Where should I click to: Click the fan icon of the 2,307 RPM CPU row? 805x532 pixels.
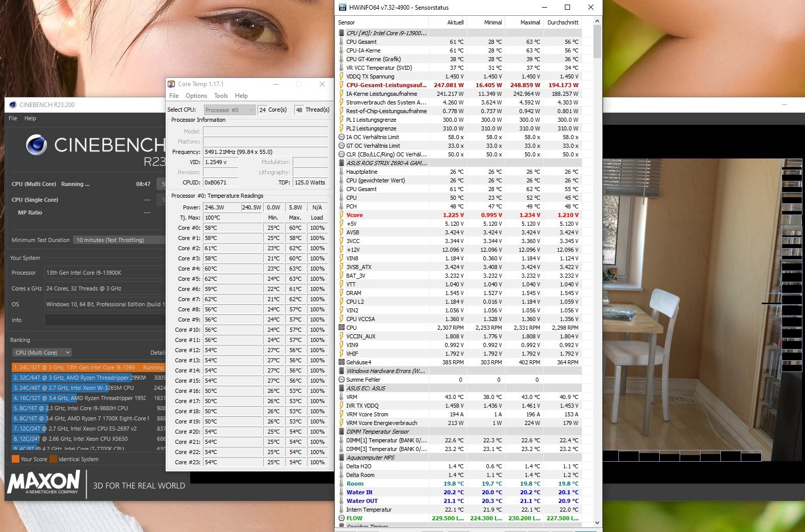point(342,328)
